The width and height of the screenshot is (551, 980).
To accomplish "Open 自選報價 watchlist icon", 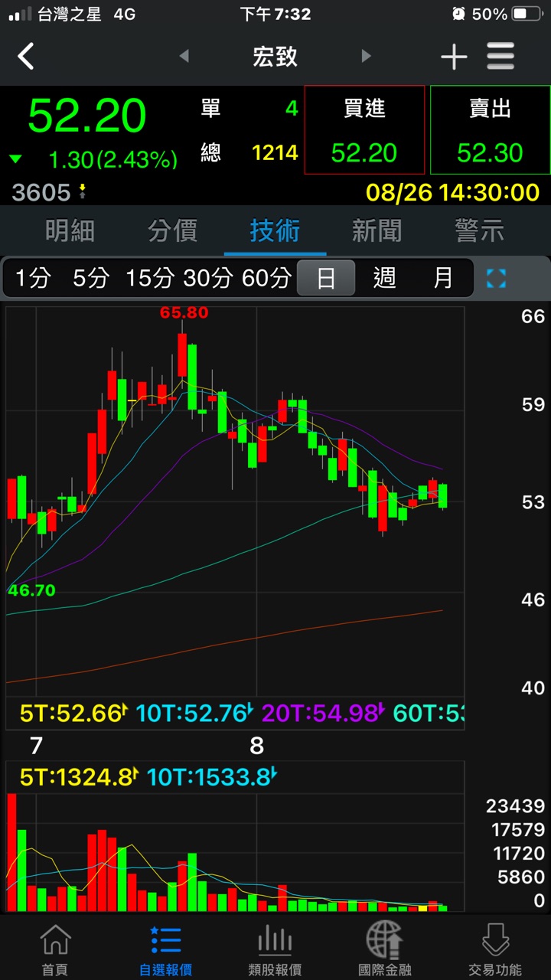I will coord(165,948).
